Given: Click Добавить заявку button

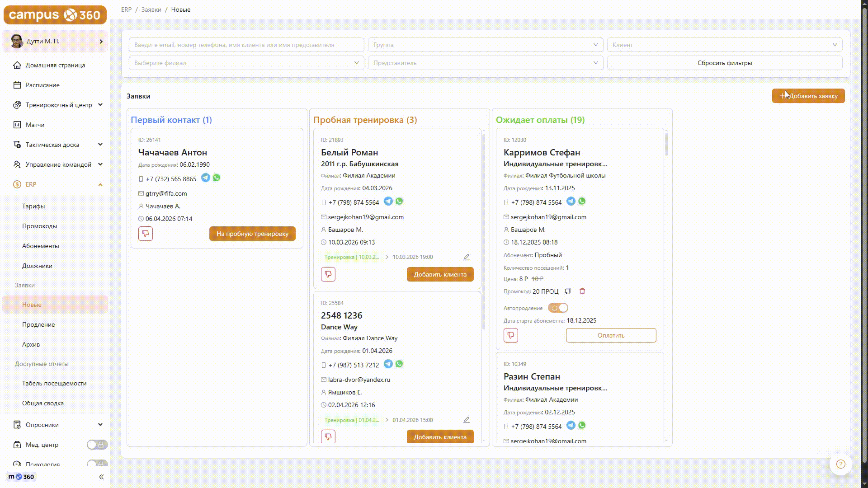Looking at the screenshot, I should click(x=808, y=96).
